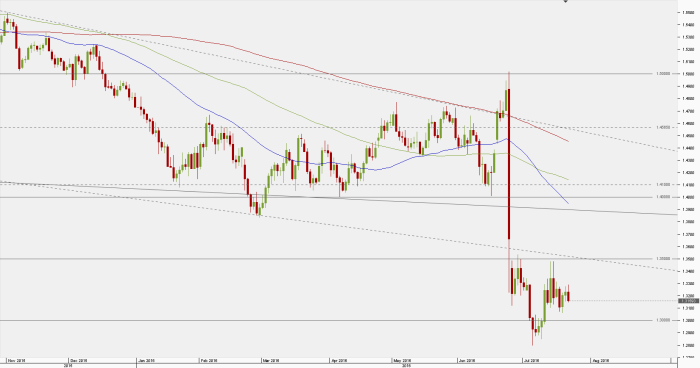Click the small dark marker at top edge
The width and height of the screenshot is (700, 368).
(566, 1)
